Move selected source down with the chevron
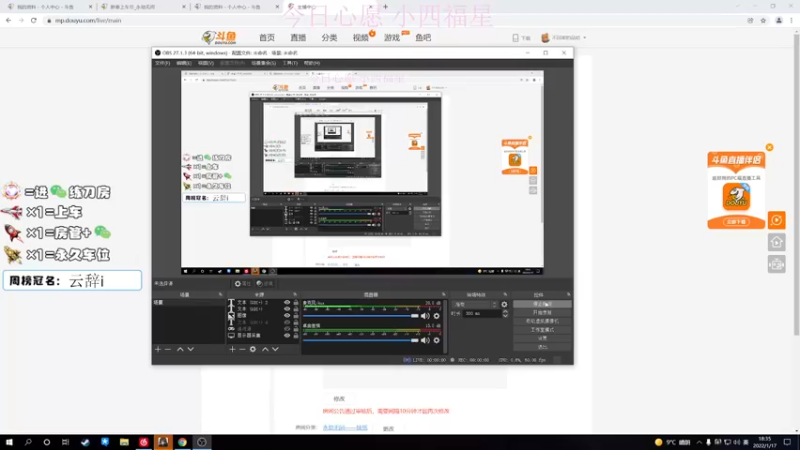Screen dimensions: 800x450 tap(275, 349)
